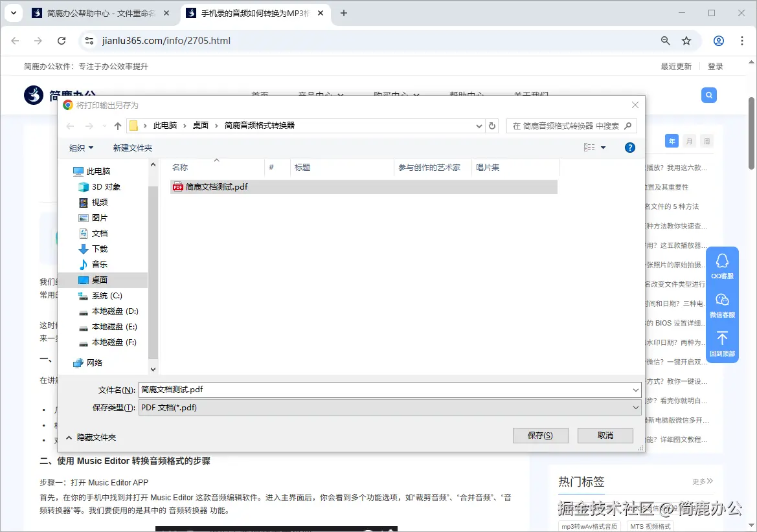Open the browser zoom magnifier icon
The image size is (757, 532).
point(665,41)
